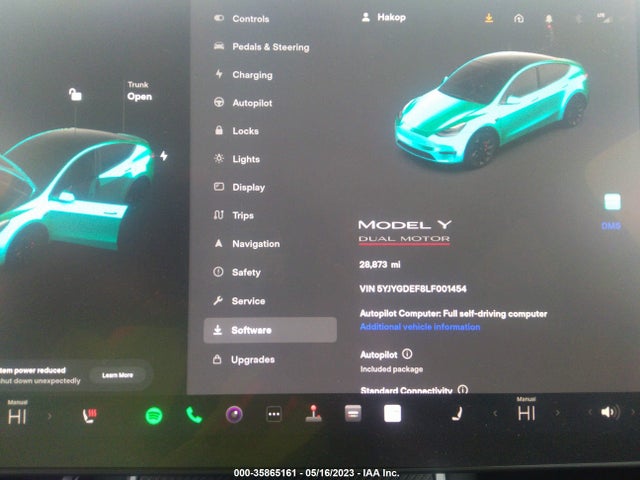Open the Service menu
The image size is (640, 480).
point(239,301)
